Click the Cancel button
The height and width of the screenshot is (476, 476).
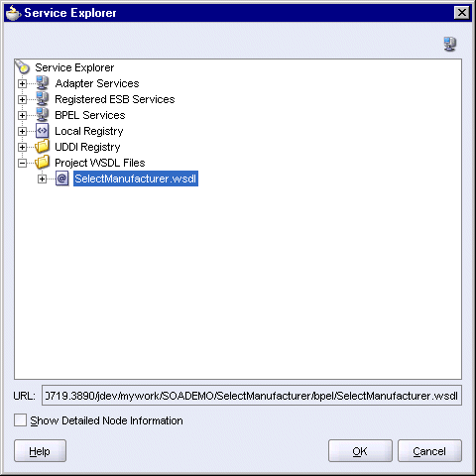[429, 451]
